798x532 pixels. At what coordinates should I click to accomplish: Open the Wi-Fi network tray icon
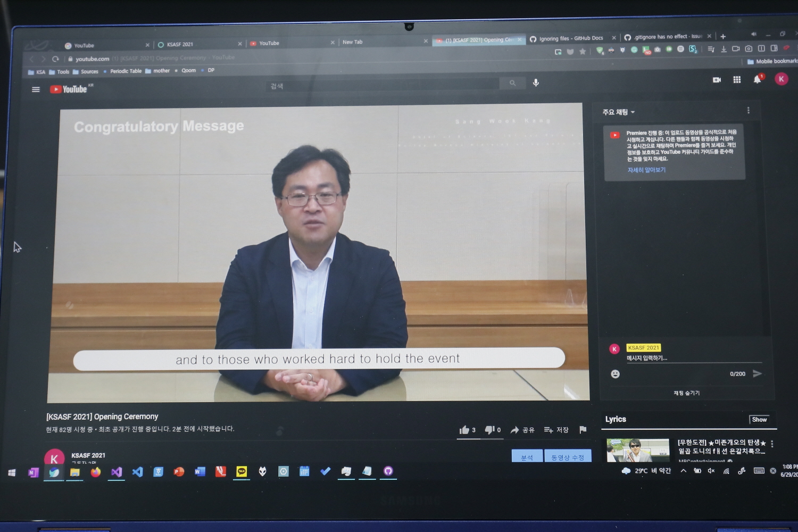[726, 471]
